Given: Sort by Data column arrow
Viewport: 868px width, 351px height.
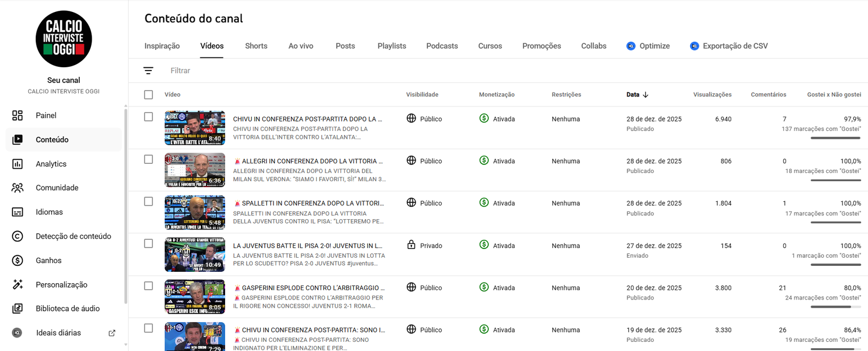Looking at the screenshot, I should coord(646,94).
